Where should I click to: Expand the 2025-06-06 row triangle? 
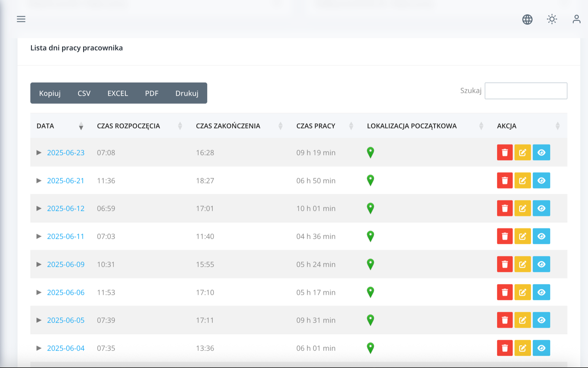(39, 292)
